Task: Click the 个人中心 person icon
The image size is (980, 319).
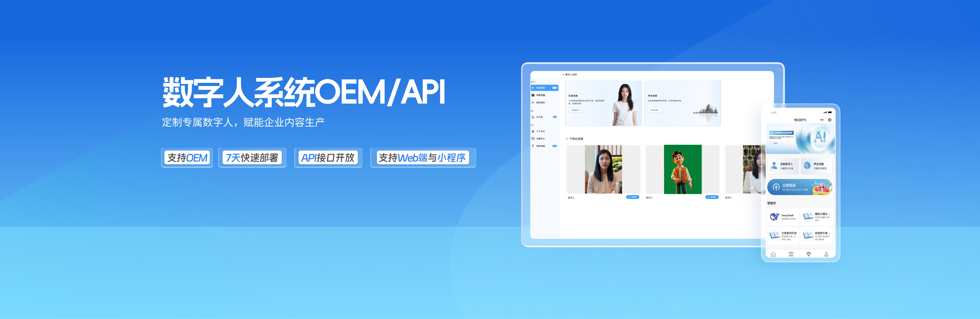Action: coord(533,131)
